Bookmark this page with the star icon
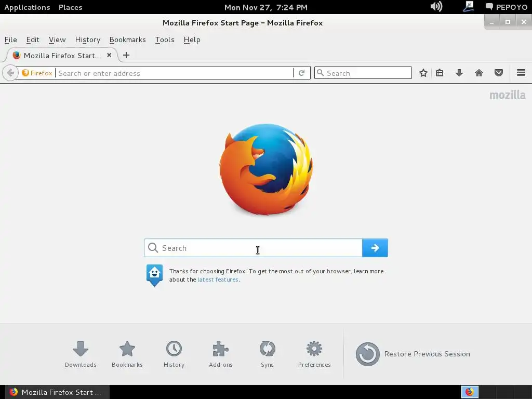 pyautogui.click(x=423, y=73)
